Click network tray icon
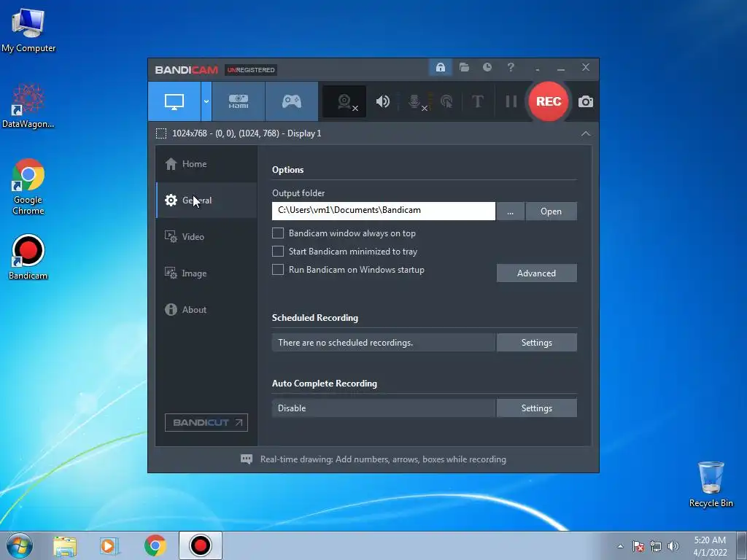This screenshot has height=560, width=747. 656,546
